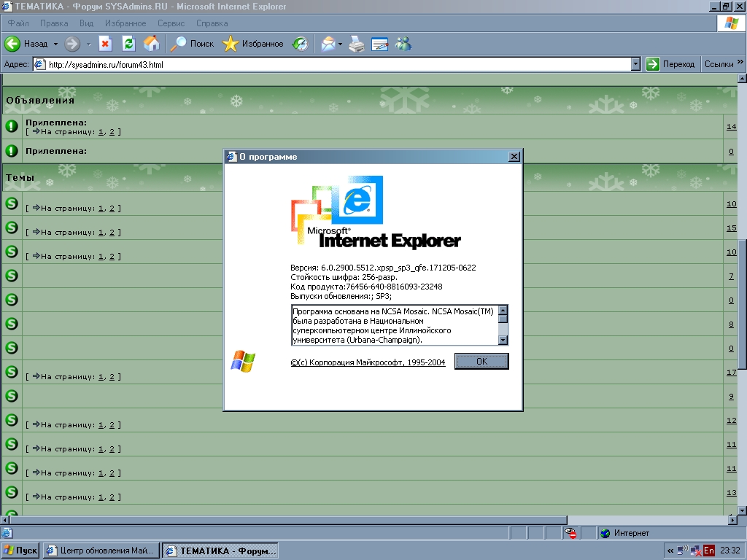
Task: Click the Код продукта product code line
Action: [x=366, y=287]
